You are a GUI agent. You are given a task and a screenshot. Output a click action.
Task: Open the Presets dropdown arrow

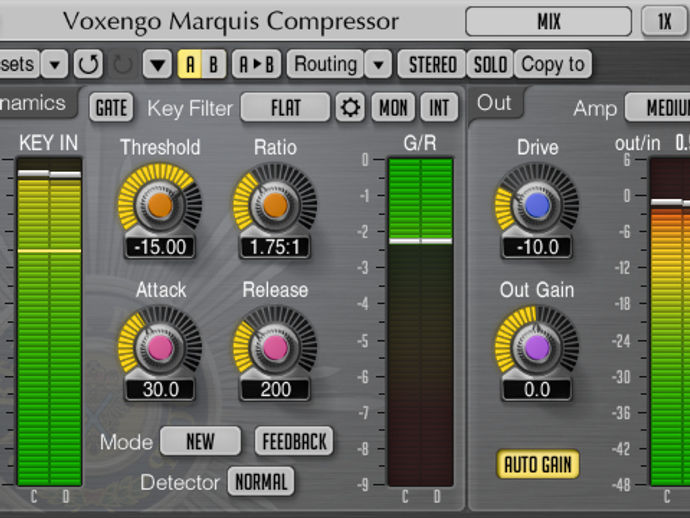tap(55, 64)
